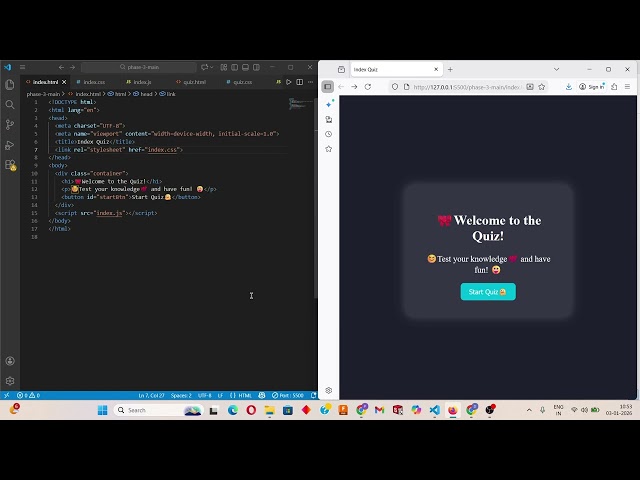Screen dimensions: 640x480
Task: Toggle the bottom panel
Action: [245, 67]
